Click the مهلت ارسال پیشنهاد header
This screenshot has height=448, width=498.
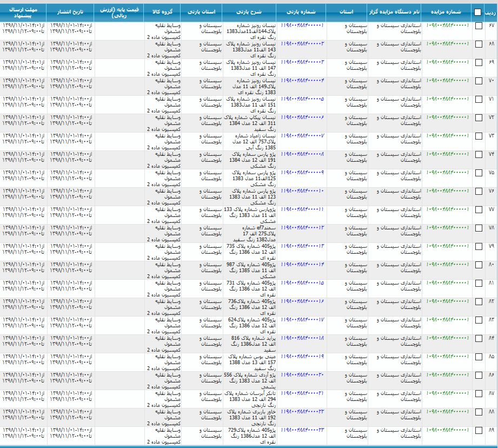23,13
